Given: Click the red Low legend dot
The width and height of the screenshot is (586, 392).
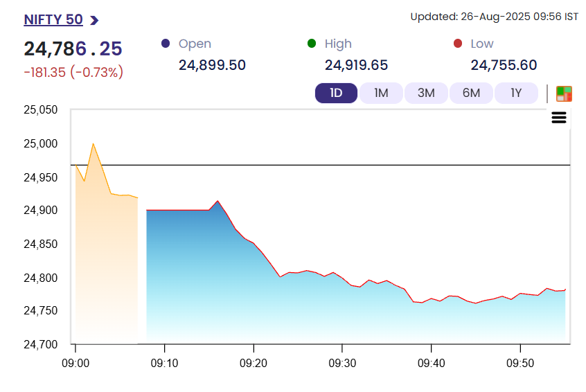Looking at the screenshot, I should [x=457, y=44].
